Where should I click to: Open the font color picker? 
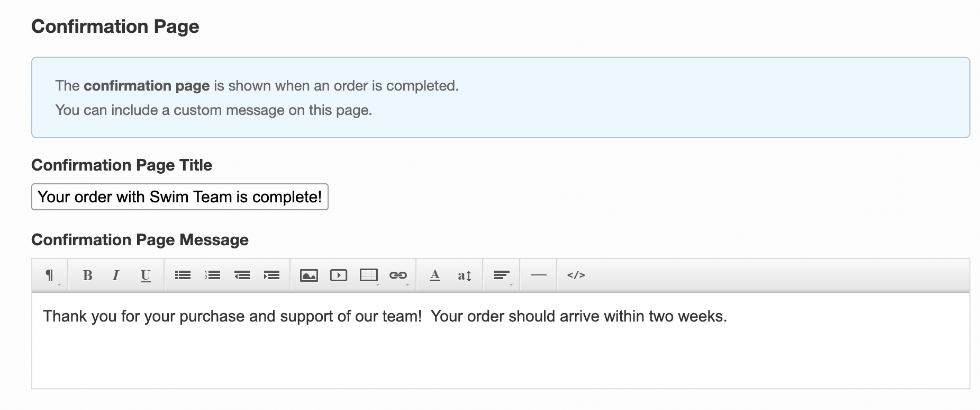(435, 275)
